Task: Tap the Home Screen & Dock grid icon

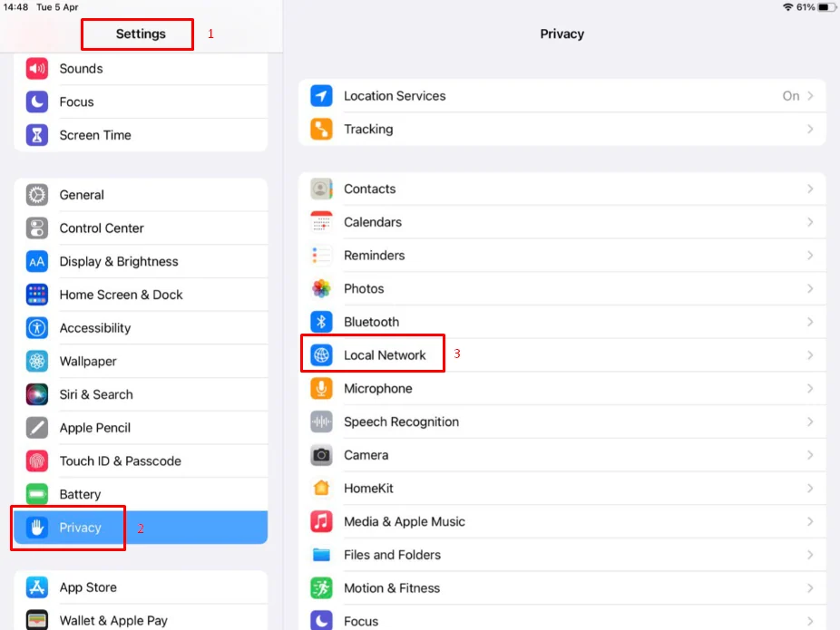Action: tap(37, 295)
